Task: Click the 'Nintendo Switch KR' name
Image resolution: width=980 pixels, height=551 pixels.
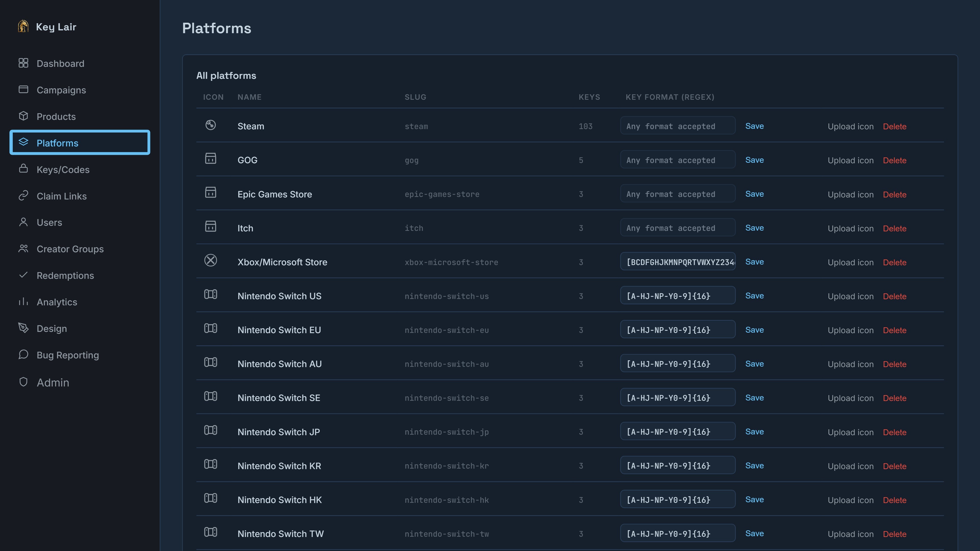Action: pyautogui.click(x=279, y=466)
